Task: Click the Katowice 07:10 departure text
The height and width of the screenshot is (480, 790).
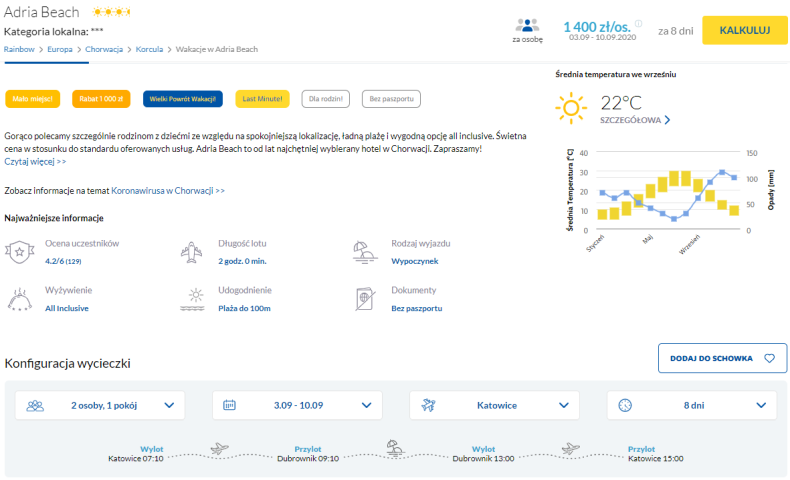Action: [136, 459]
